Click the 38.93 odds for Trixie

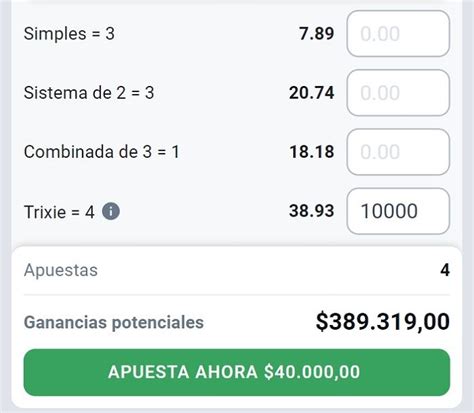click(312, 211)
